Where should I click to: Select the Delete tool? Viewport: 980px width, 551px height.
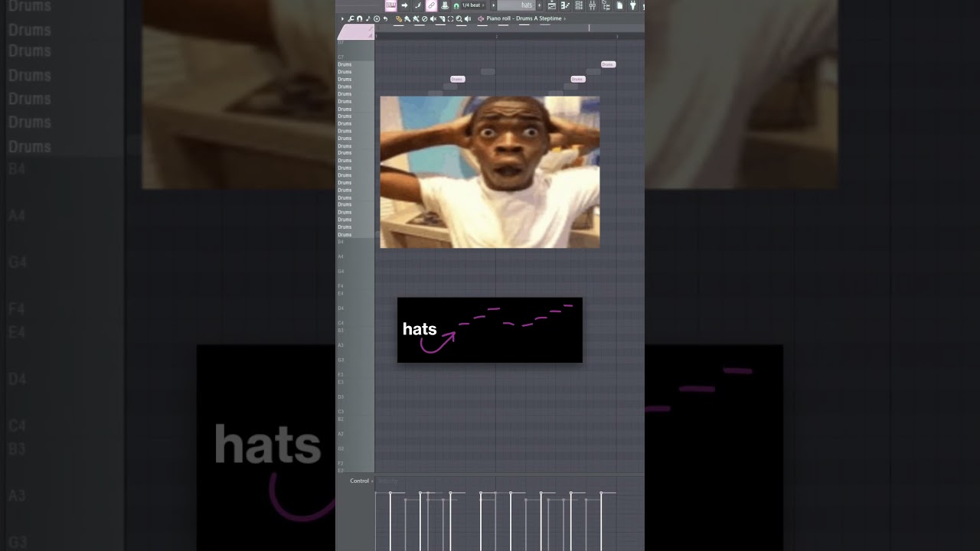[424, 18]
